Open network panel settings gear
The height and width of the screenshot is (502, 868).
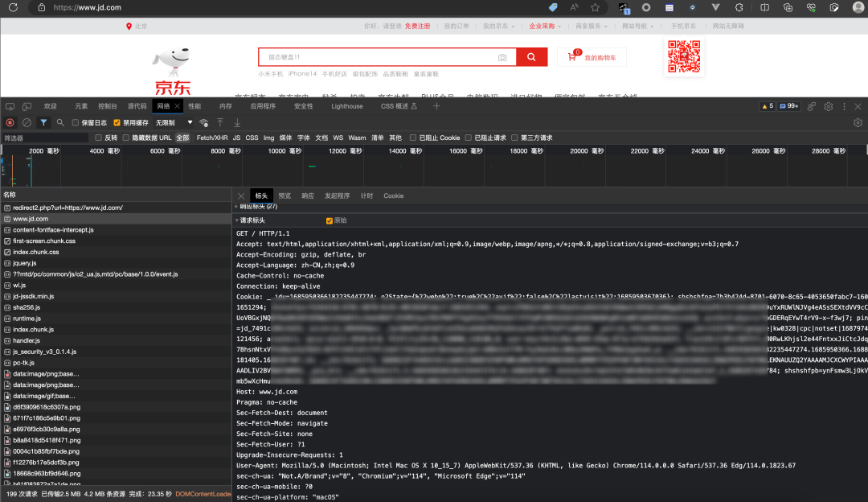pyautogui.click(x=858, y=122)
